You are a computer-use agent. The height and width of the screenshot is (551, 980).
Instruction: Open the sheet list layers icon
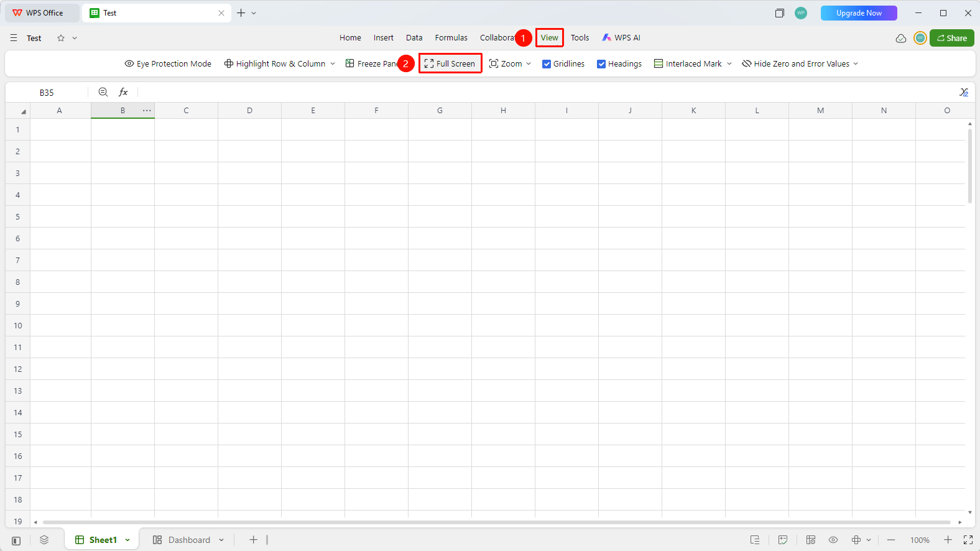pos(44,540)
